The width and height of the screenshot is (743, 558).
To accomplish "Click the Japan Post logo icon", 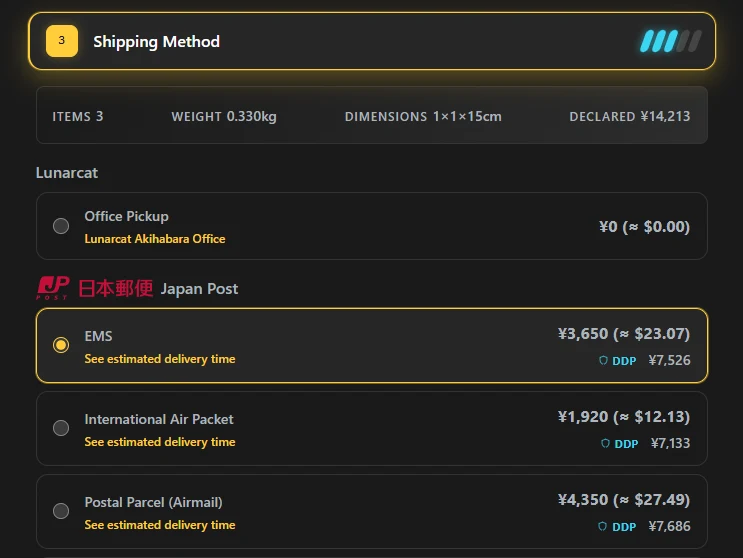I will (53, 288).
